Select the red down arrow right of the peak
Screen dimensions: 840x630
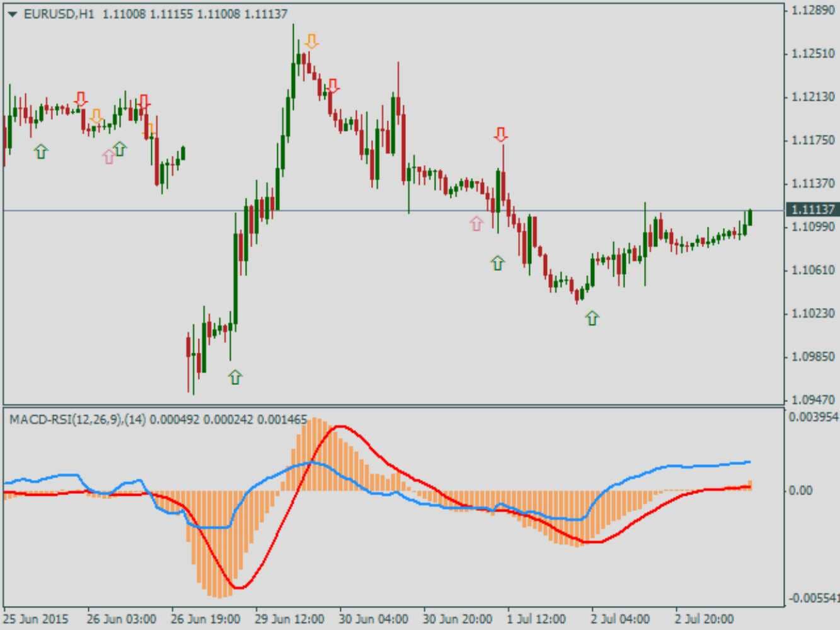333,86
